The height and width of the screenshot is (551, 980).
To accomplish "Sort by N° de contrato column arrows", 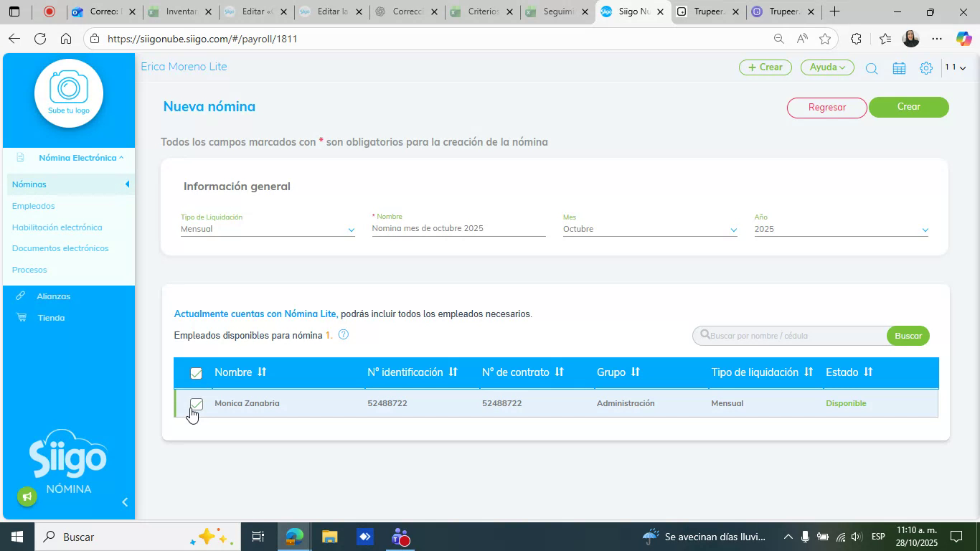I will click(x=559, y=372).
